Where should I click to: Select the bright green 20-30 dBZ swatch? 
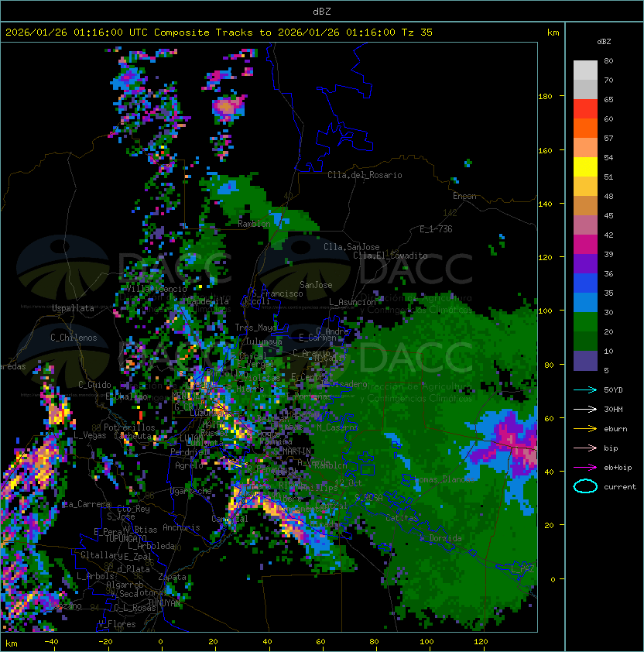(585, 322)
